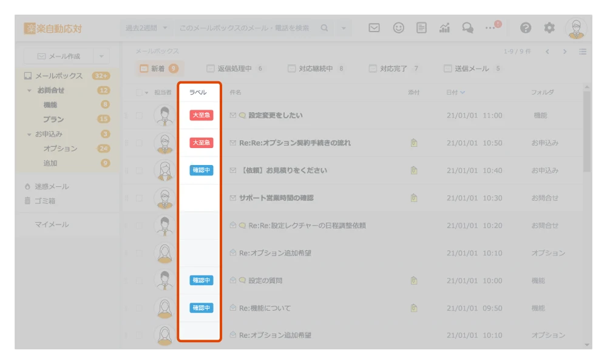
Task: Click the メール作成 compose button
Action: click(x=59, y=56)
